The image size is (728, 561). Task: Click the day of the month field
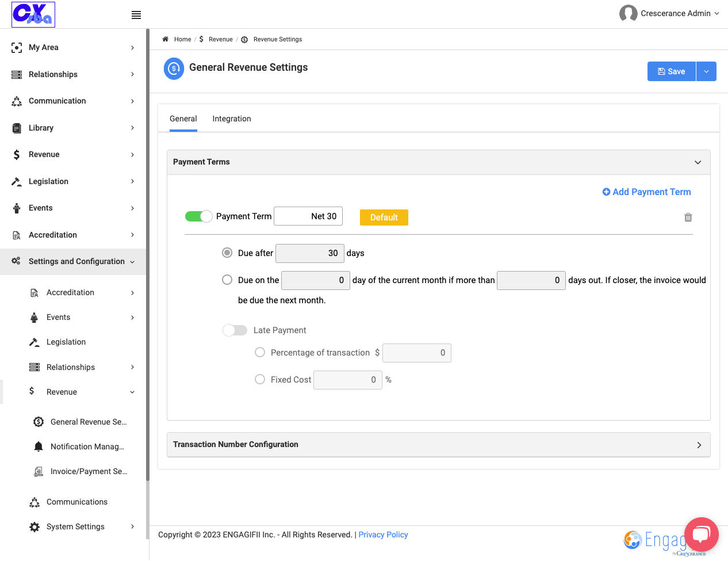(316, 280)
